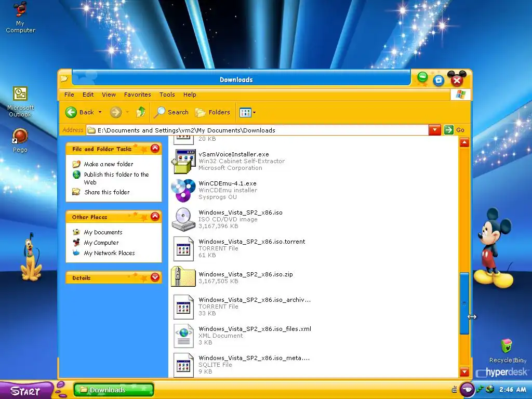Click the network globe tray icon
Image resolution: width=532 pixels, height=399 pixels.
(489, 389)
